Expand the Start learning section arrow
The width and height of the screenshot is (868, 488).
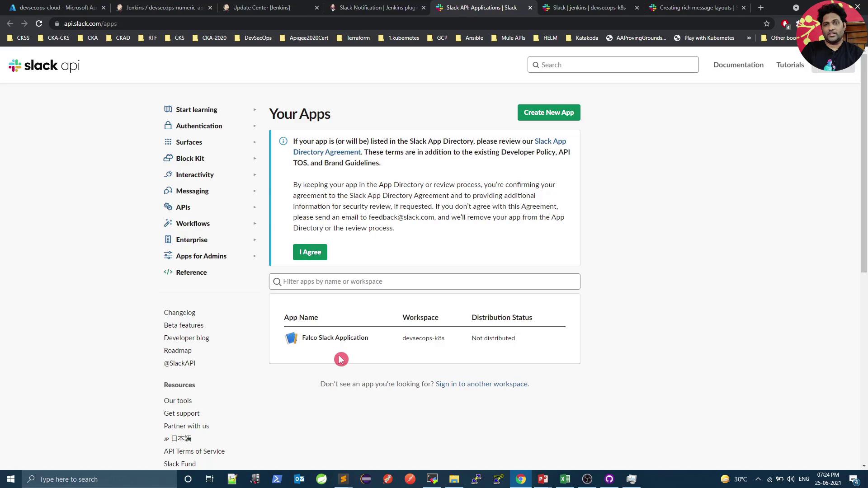pyautogui.click(x=255, y=110)
